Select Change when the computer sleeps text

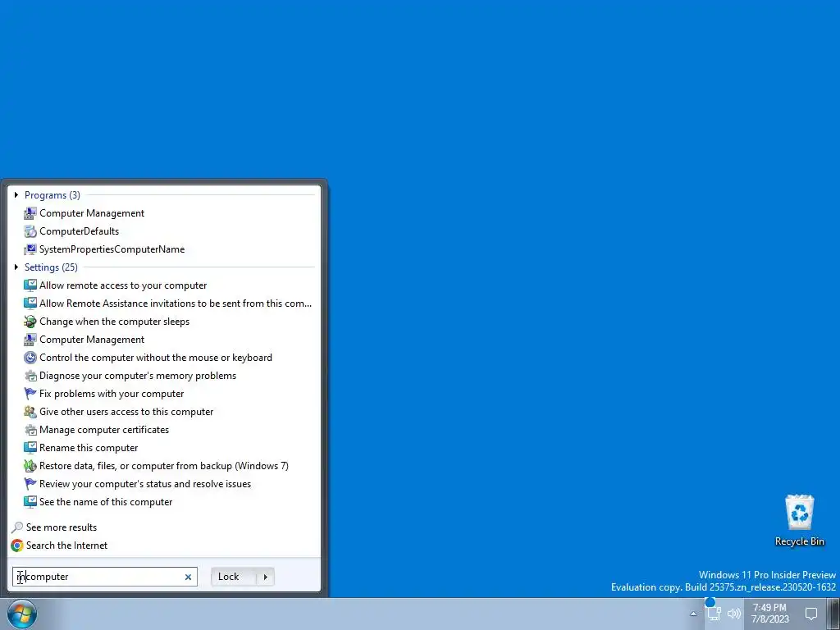115,322
